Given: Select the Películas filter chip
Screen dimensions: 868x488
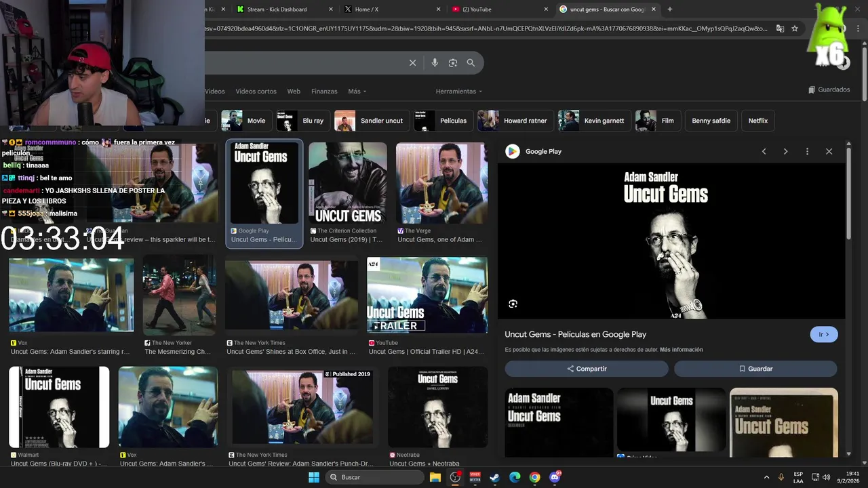Looking at the screenshot, I should pyautogui.click(x=443, y=121).
